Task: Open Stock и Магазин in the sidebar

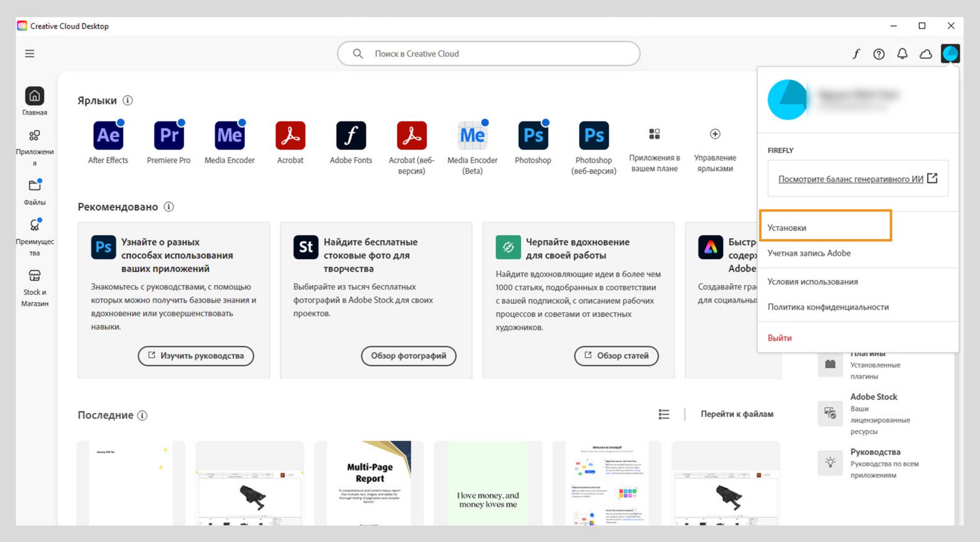Action: click(35, 289)
